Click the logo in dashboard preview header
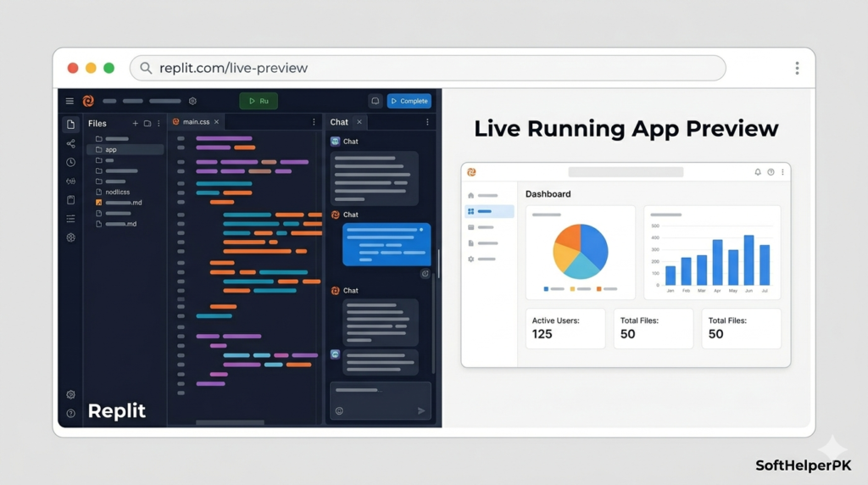This screenshot has height=485, width=868. [471, 172]
